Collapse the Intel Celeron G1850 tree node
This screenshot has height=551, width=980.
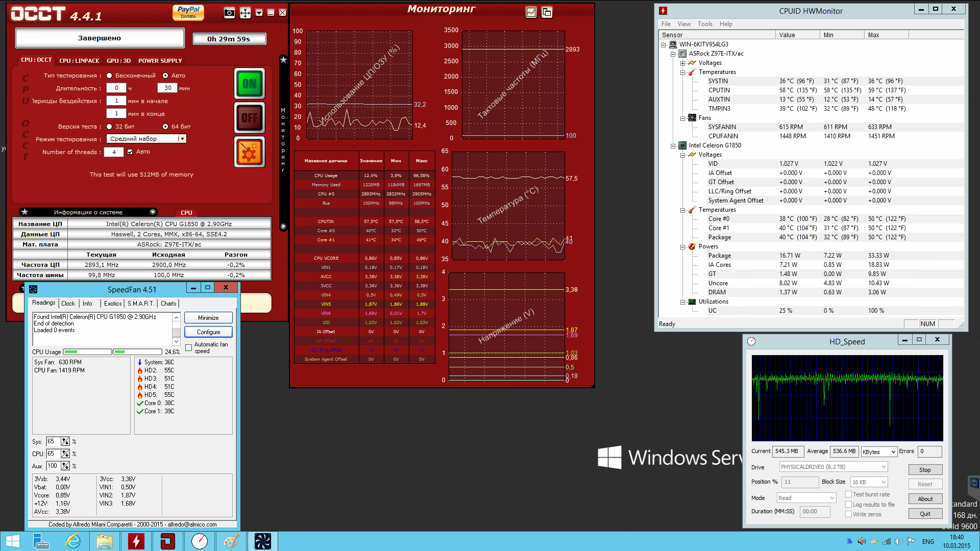673,145
